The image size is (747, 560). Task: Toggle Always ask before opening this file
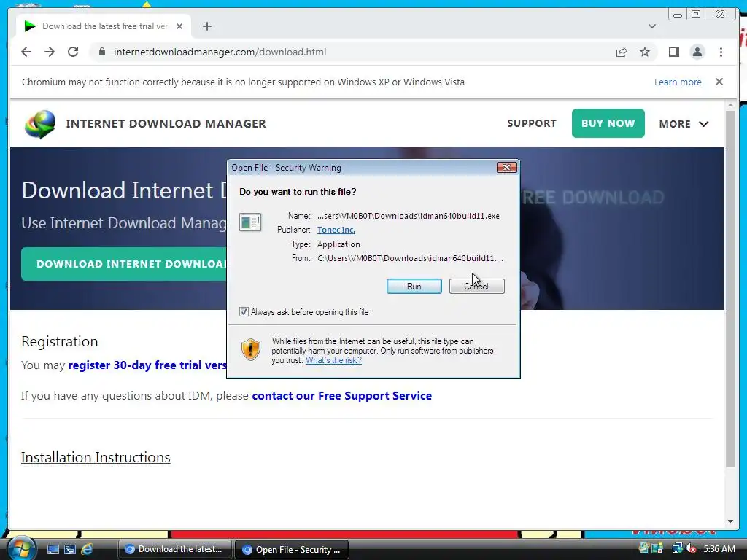click(x=244, y=312)
